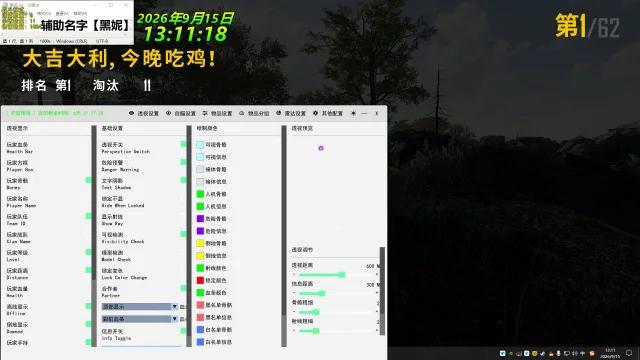Open the 其他配置 gear tab
This screenshot has width=640, height=360.
pyautogui.click(x=328, y=113)
